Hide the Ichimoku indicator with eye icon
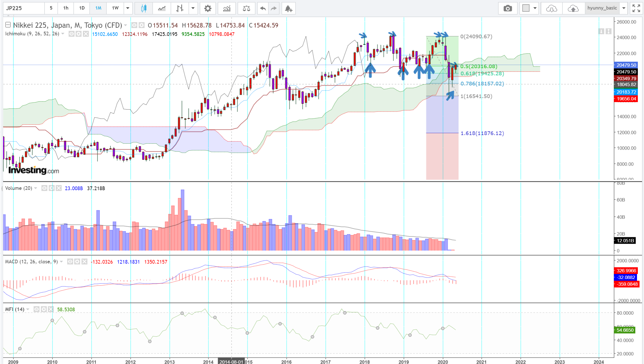Screen dimensions: 644x364 coord(71,34)
